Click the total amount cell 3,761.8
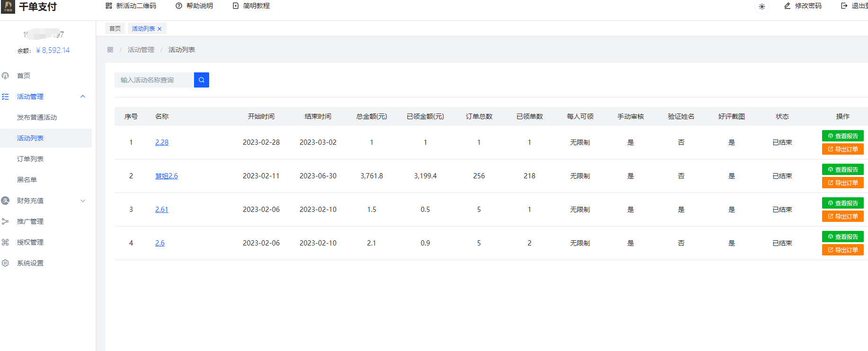 pos(372,176)
